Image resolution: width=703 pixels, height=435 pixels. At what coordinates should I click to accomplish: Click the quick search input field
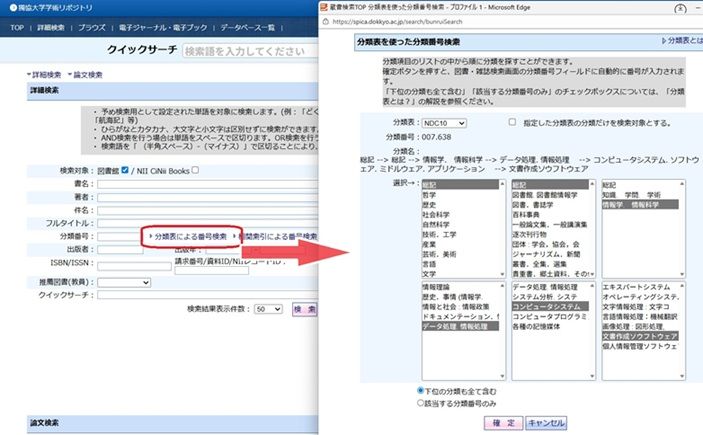pyautogui.click(x=250, y=51)
